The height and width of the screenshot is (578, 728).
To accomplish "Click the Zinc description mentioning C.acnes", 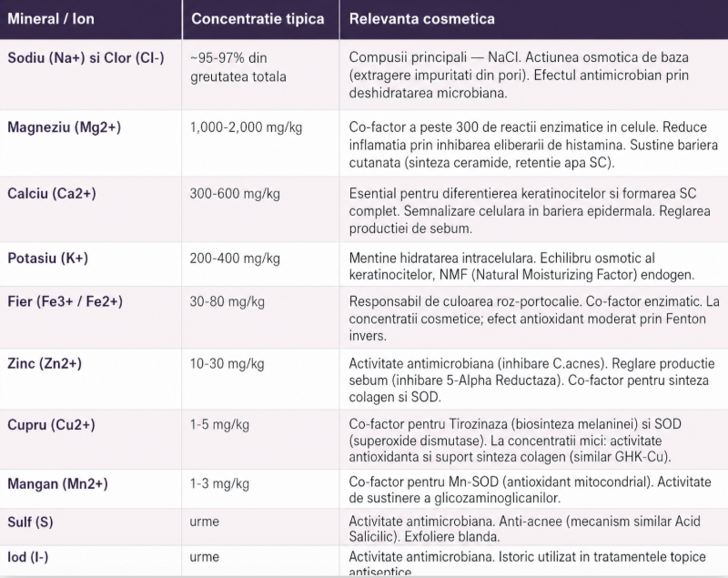I will tap(533, 380).
